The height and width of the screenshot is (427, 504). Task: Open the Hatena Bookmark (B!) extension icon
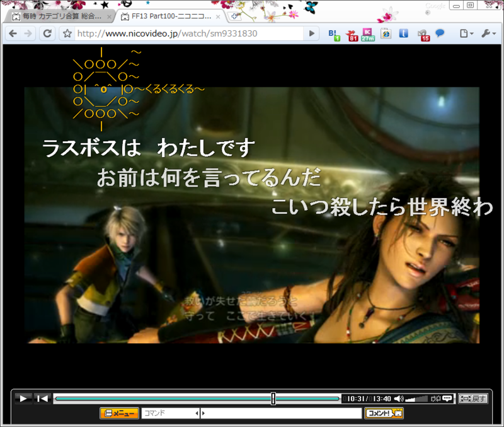[x=334, y=35]
